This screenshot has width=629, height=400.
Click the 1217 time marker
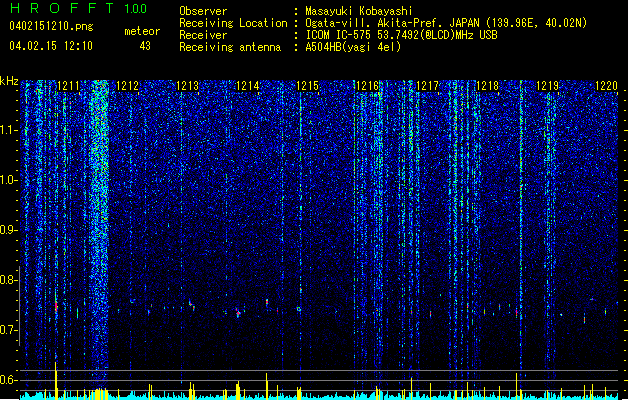click(428, 86)
